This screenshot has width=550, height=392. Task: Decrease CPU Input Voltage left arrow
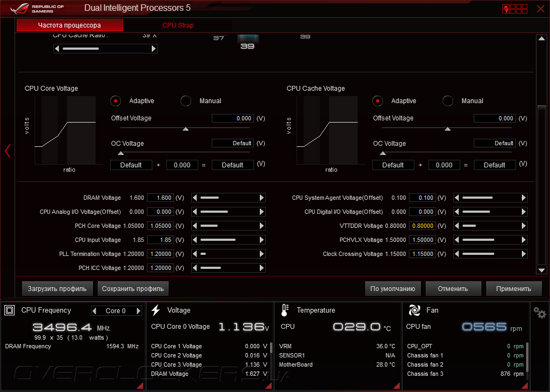click(195, 240)
